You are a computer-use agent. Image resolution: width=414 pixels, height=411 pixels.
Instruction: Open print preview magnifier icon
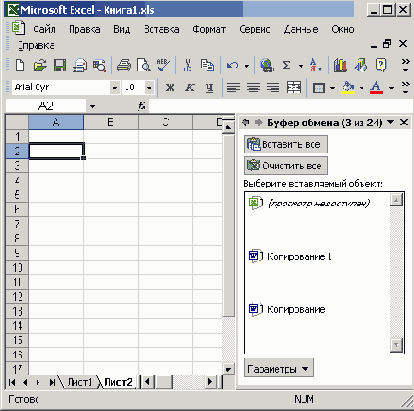[x=144, y=65]
